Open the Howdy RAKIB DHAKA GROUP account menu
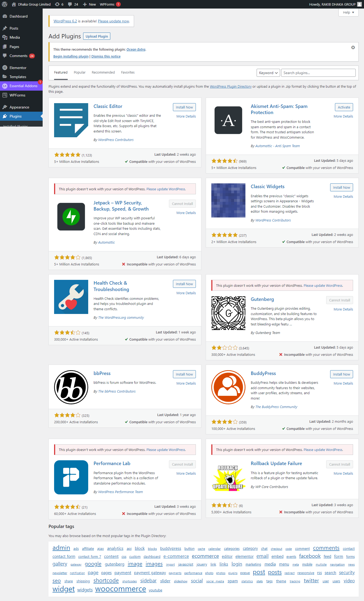The height and width of the screenshot is (601, 364). click(x=335, y=4)
